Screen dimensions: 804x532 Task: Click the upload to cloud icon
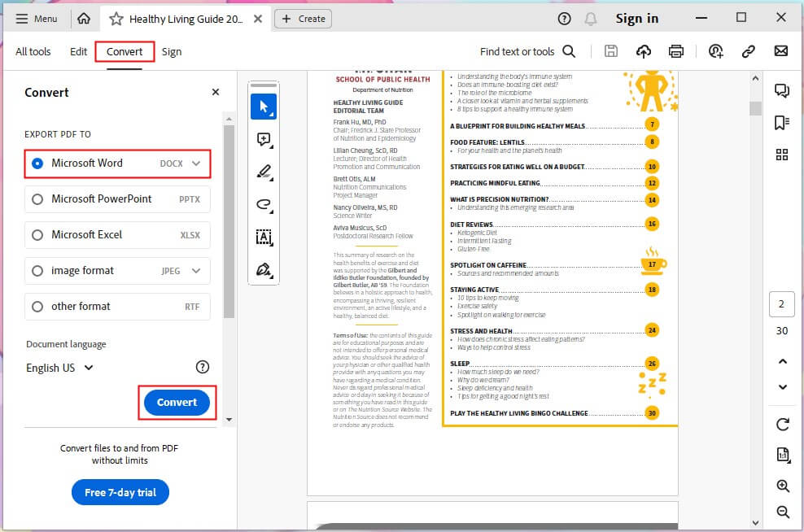pyautogui.click(x=644, y=50)
